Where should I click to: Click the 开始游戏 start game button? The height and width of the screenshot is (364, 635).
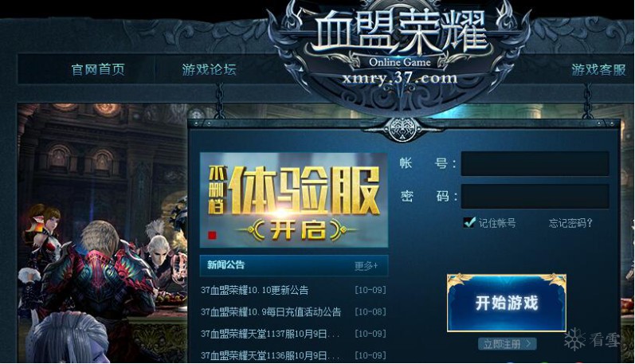click(507, 303)
